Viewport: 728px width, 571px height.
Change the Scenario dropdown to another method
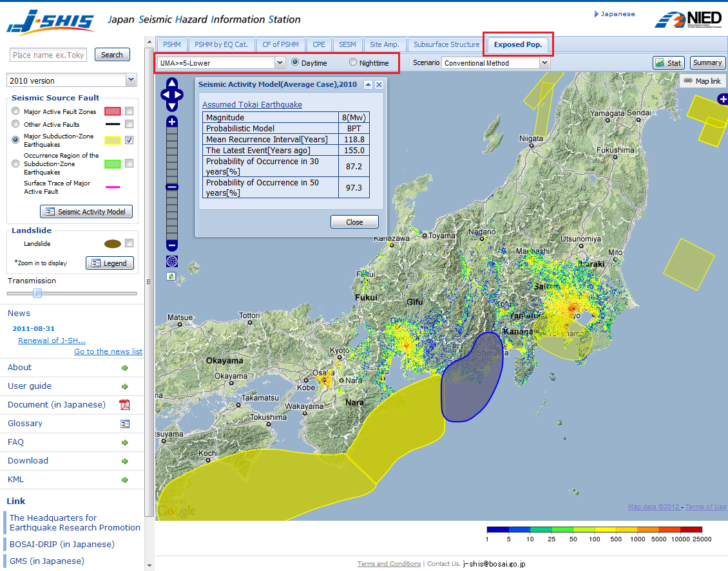pos(544,62)
